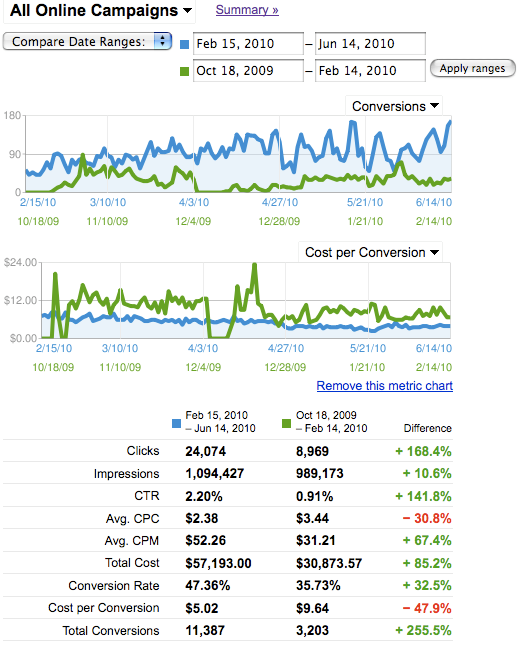
Task: Click the 989,173 impressions value
Action: pos(320,473)
